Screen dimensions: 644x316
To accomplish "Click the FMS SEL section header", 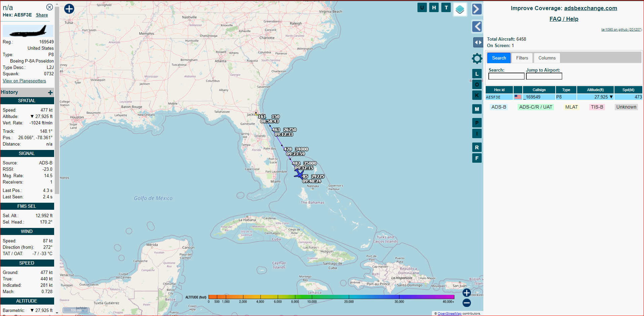I will click(27, 206).
